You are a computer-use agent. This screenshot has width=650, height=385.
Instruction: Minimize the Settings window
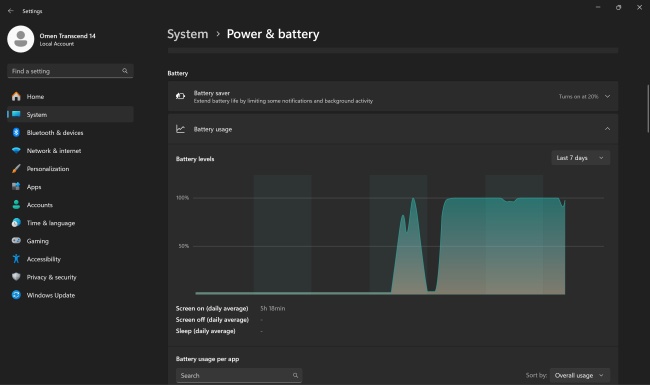tap(598, 7)
